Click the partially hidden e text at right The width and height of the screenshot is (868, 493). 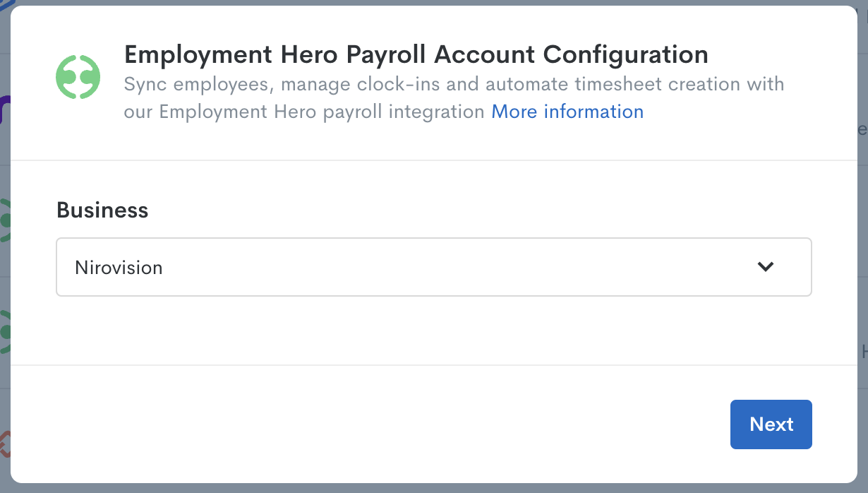click(x=862, y=130)
